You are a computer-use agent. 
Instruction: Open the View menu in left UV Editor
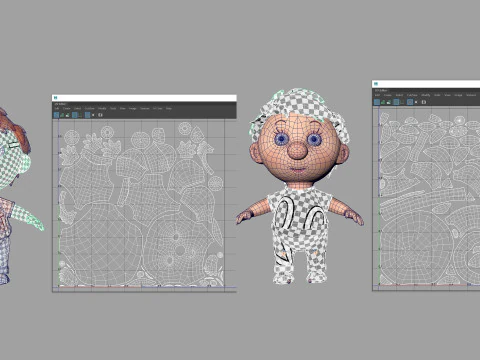click(122, 108)
